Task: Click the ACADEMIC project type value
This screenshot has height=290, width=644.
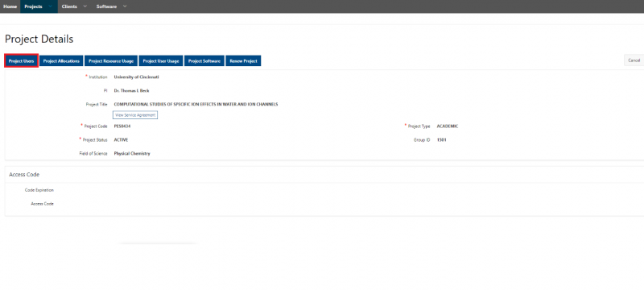Action: [448, 126]
